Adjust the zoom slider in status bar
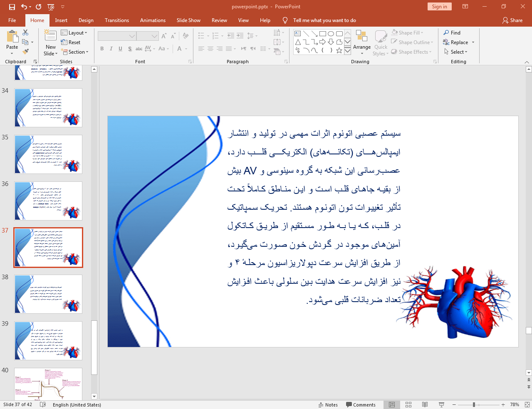The height and width of the screenshot is (409, 532). point(474,404)
